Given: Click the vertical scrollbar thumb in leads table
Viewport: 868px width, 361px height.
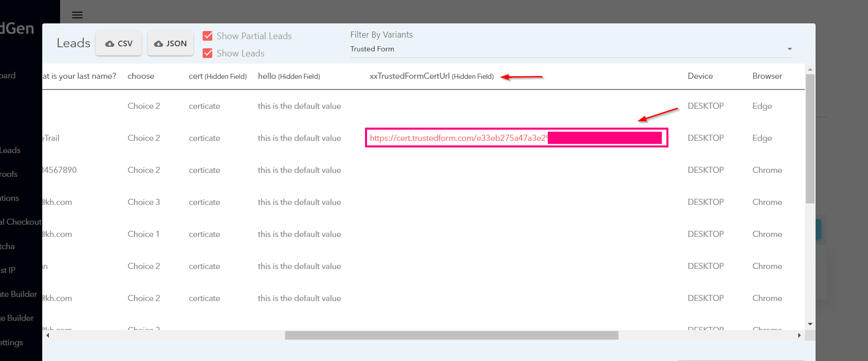Looking at the screenshot, I should click(810, 139).
